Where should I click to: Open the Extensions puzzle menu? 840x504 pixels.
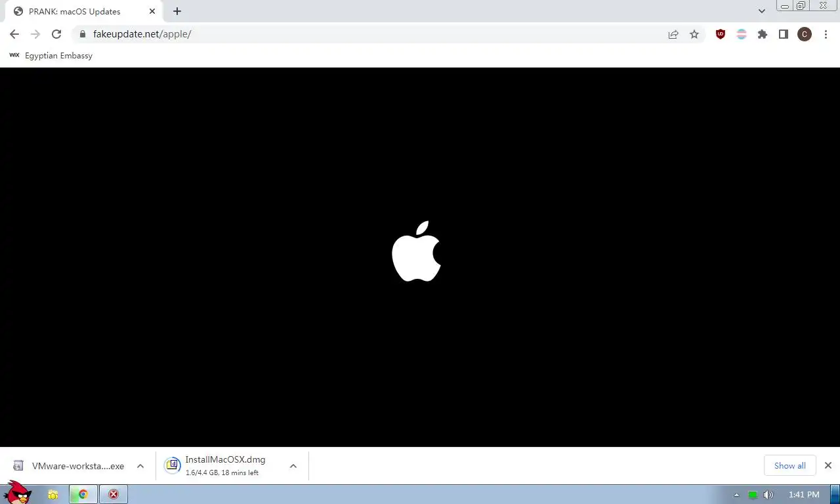click(763, 34)
